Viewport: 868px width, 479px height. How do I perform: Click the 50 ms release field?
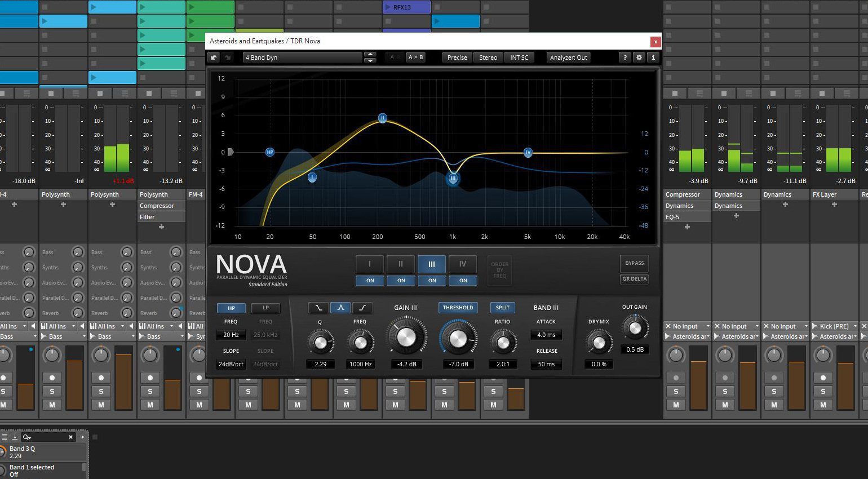[x=546, y=364]
